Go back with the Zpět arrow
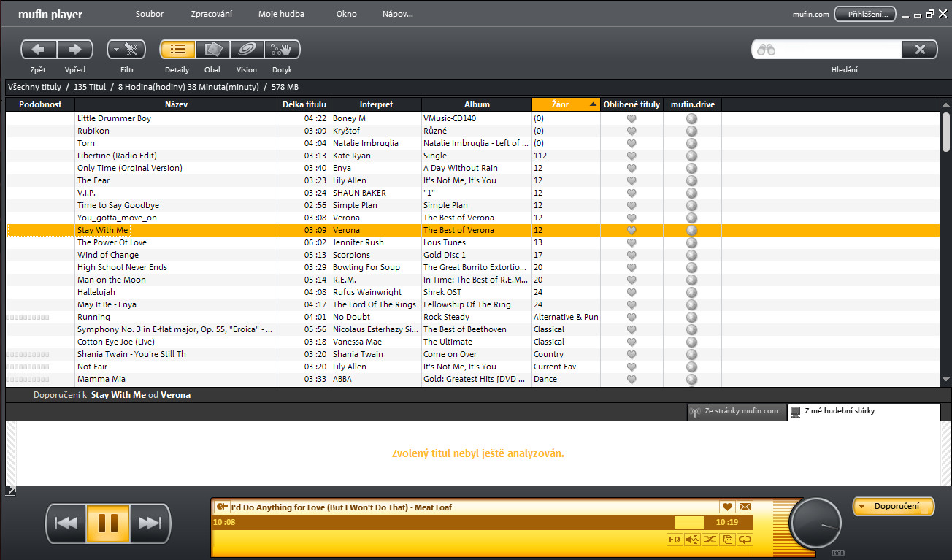 click(39, 50)
